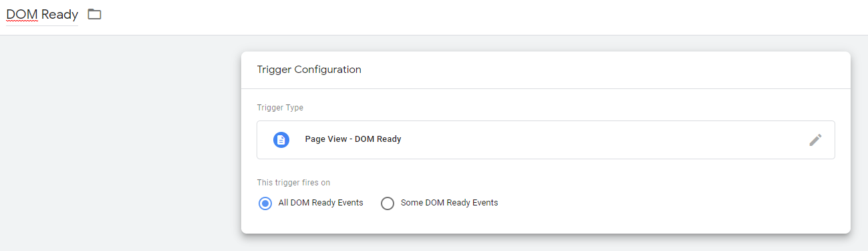Click the pencil edit icon for trigger type

pyautogui.click(x=815, y=140)
